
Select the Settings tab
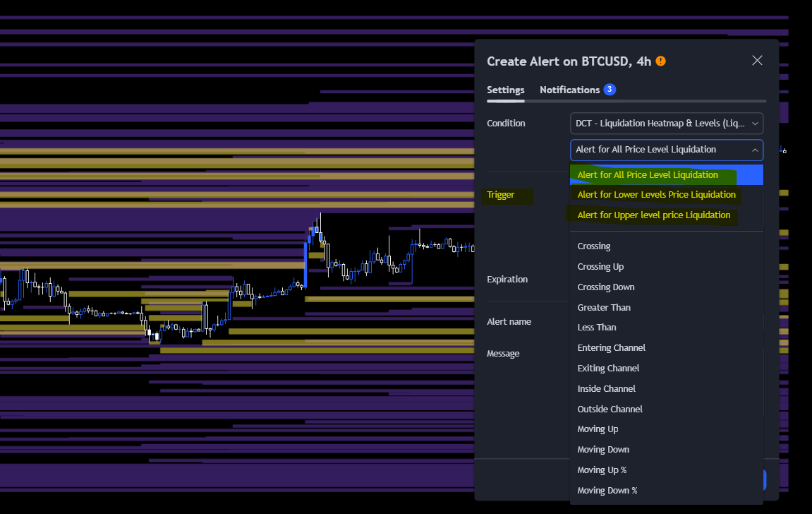[x=505, y=90]
